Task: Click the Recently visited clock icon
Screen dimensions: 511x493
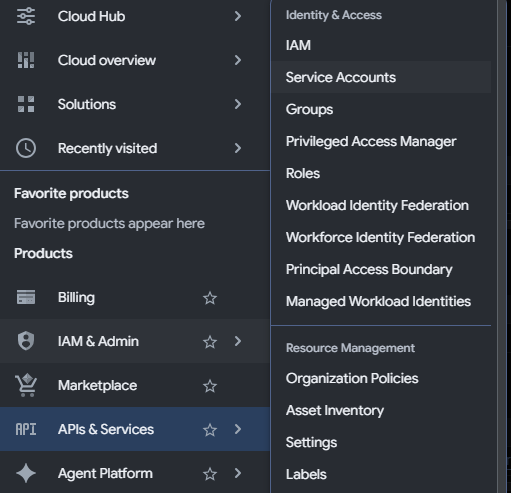Action: (x=26, y=148)
